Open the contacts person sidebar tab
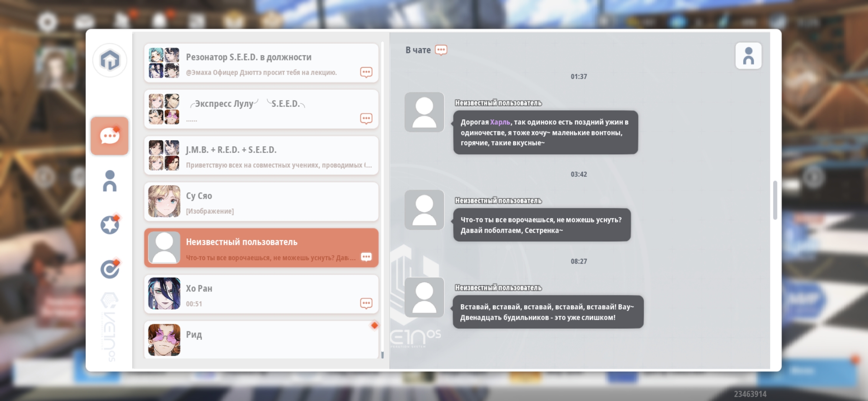This screenshot has width=868, height=401. (109, 181)
